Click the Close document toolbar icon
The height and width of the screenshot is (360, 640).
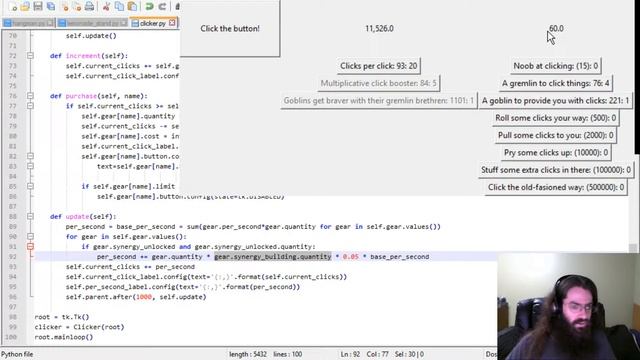(x=65, y=6)
